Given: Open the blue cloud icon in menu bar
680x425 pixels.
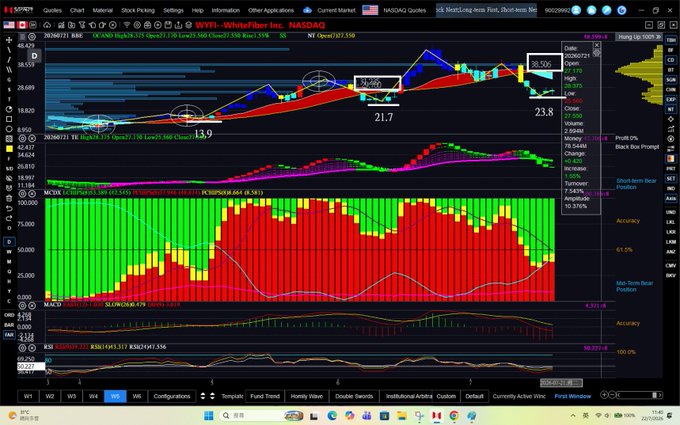Looking at the screenshot, I should tap(307, 10).
